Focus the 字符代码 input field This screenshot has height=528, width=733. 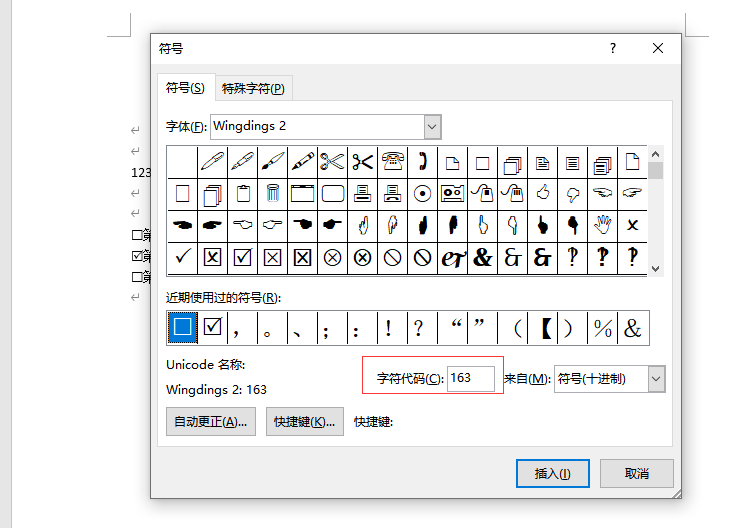471,379
